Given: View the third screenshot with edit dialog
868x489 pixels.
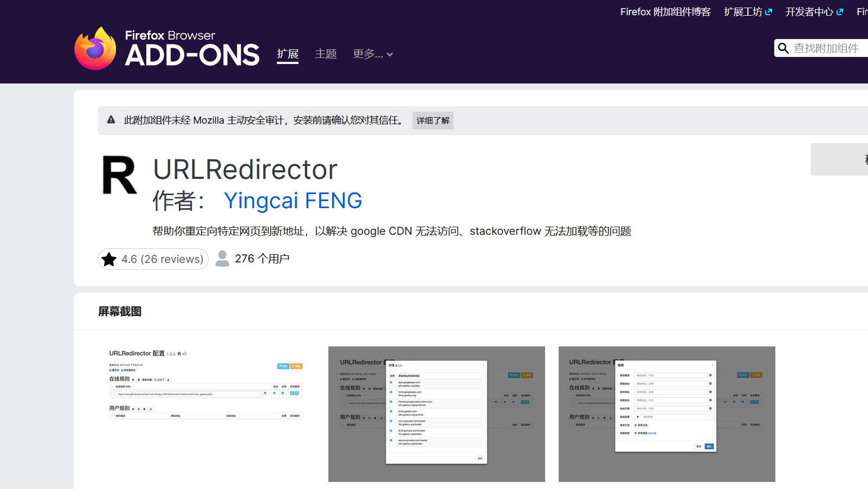Looking at the screenshot, I should tap(666, 414).
